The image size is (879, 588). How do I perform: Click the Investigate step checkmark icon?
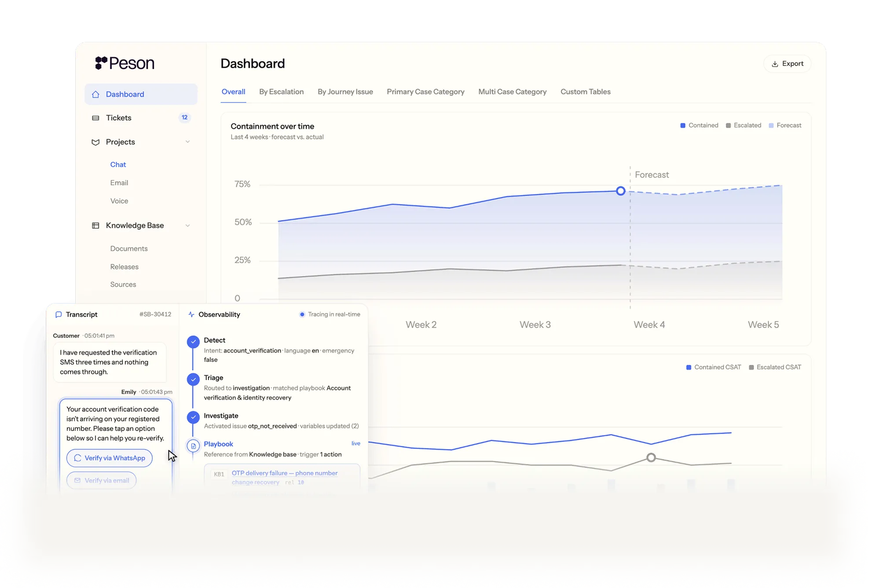[193, 417]
